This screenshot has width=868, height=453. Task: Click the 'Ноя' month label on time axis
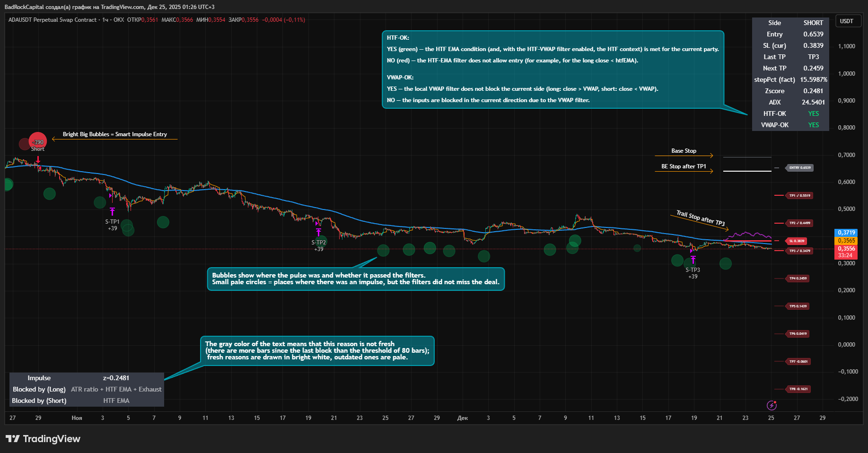[77, 418]
